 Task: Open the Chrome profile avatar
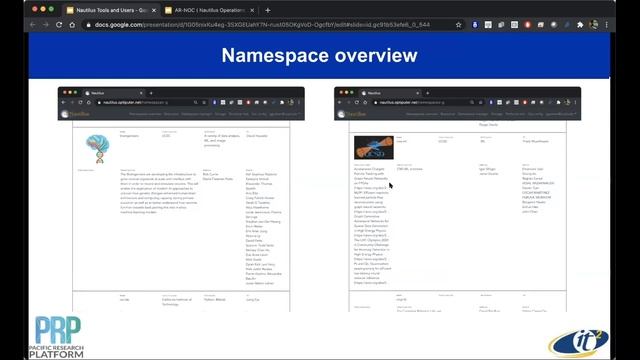pyautogui.click(x=594, y=25)
